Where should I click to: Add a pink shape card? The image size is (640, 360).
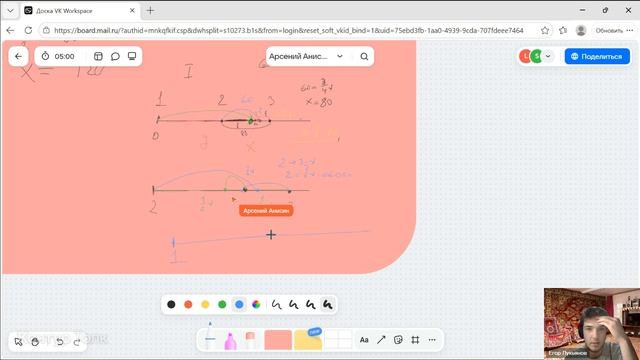[x=278, y=340]
